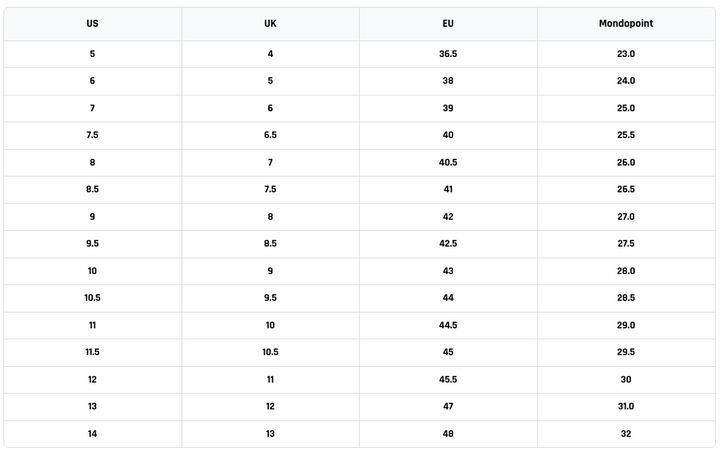Select the EU 44 cell
720x452 pixels.
point(448,298)
